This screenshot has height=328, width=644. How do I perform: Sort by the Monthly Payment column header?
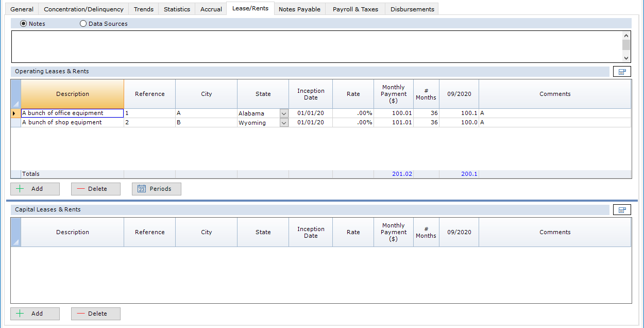pos(393,94)
